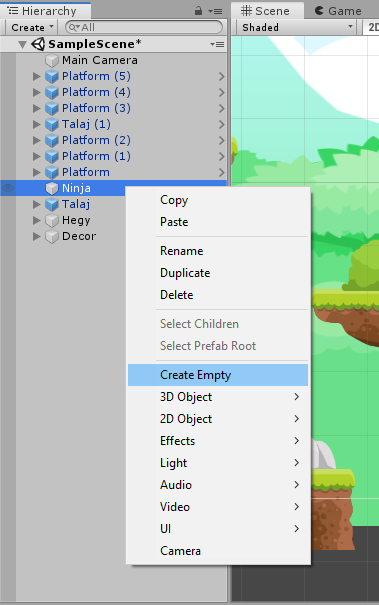This screenshot has width=379, height=605.
Task: Open the Hierarchy panel options menu icon
Action: point(215,11)
